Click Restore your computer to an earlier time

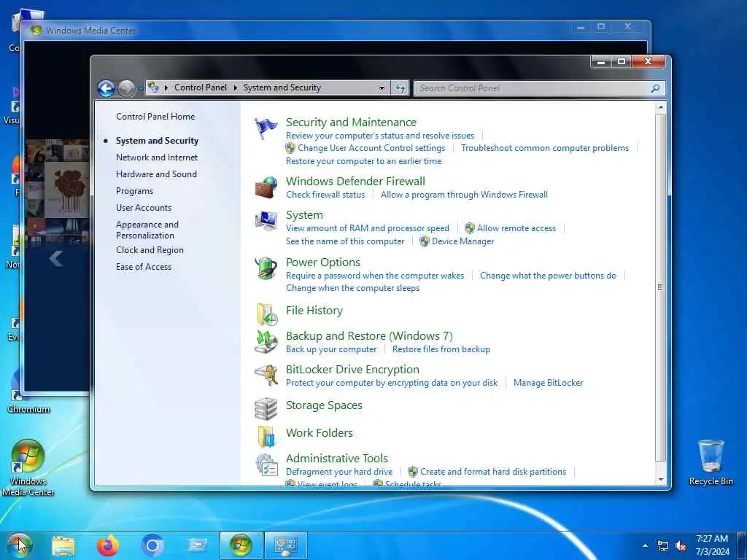(x=363, y=161)
